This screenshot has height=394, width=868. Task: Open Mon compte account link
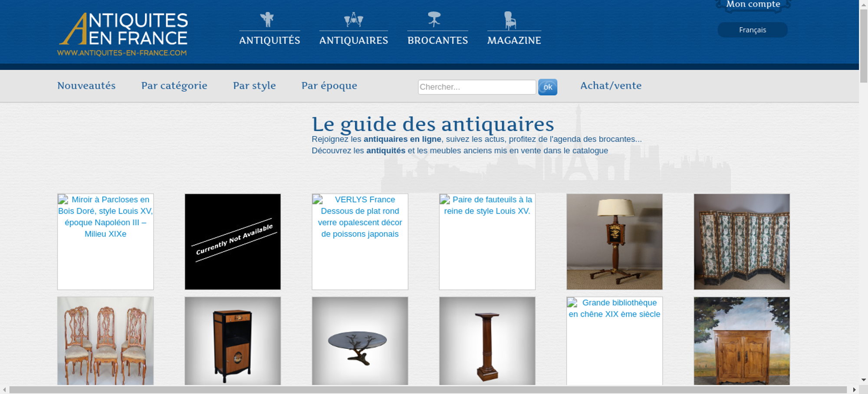753,5
